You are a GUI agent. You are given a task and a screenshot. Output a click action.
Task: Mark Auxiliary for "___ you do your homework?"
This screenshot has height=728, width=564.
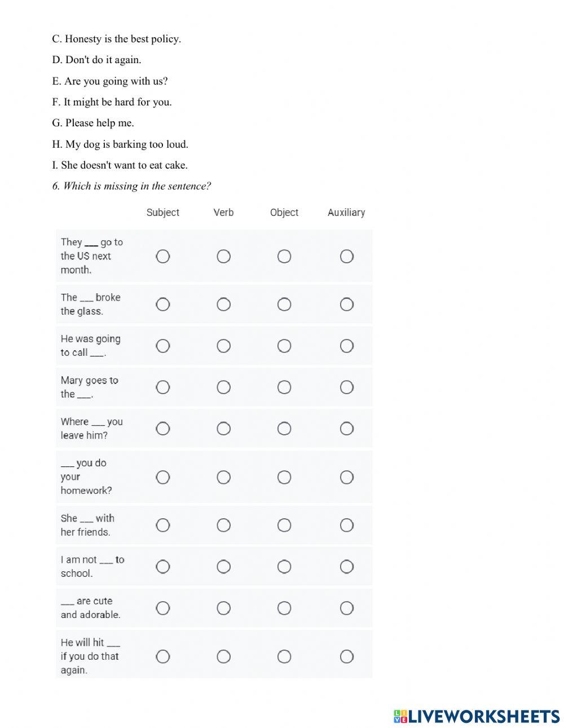pyautogui.click(x=346, y=477)
